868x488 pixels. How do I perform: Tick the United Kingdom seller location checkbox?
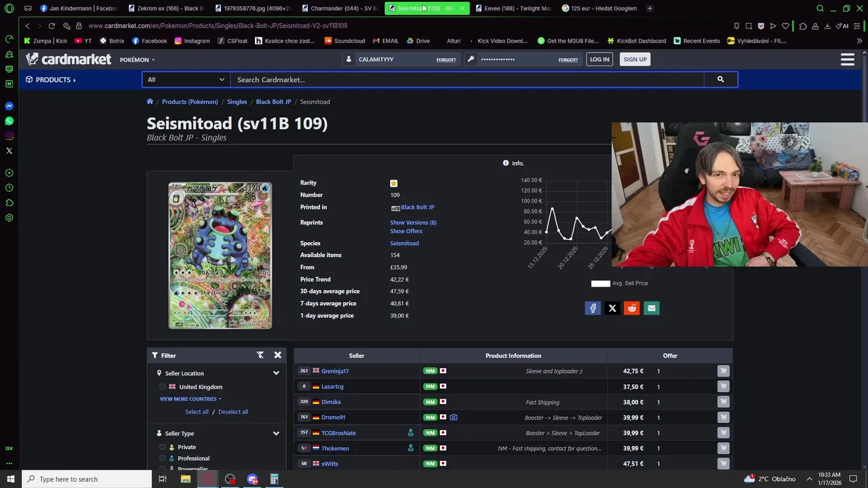click(x=163, y=387)
